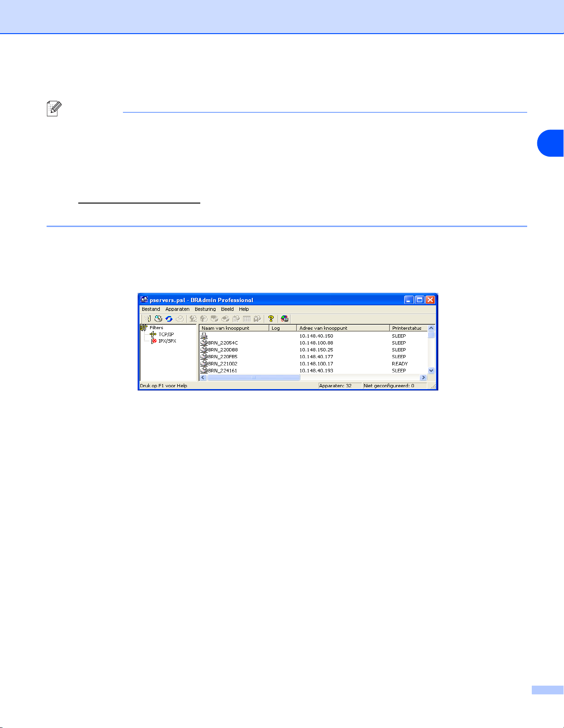Click address 10.148.40.193

click(x=316, y=371)
